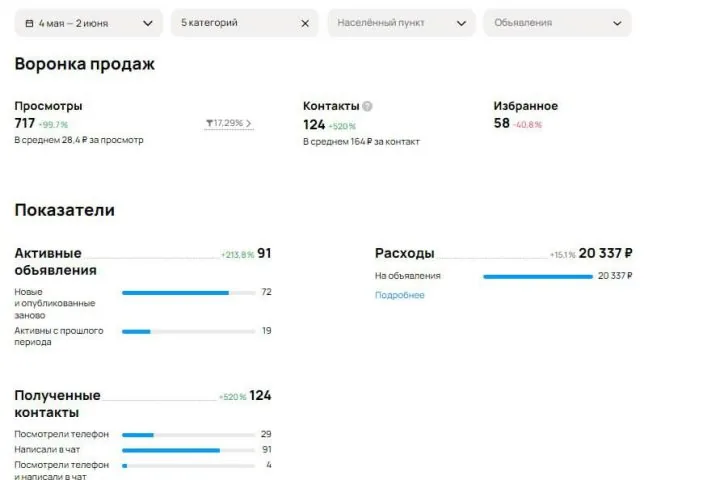Click the Активны с прошлого периода label

point(59,336)
